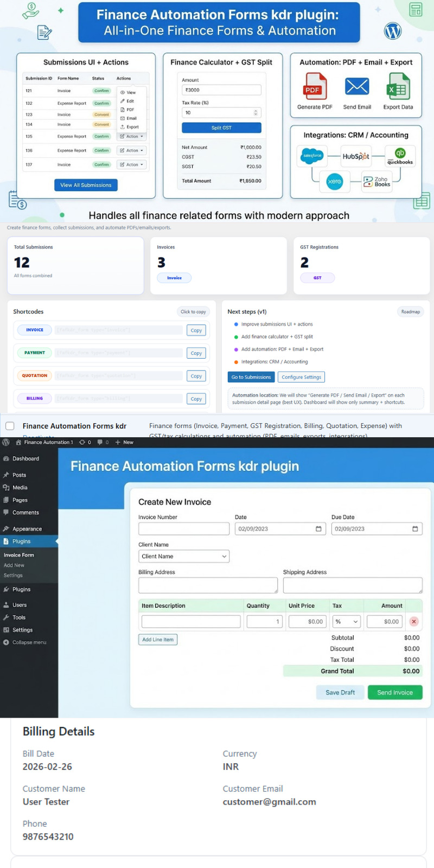434x868 pixels.
Task: Select the QuickBooks integration logo
Action: [400, 156]
